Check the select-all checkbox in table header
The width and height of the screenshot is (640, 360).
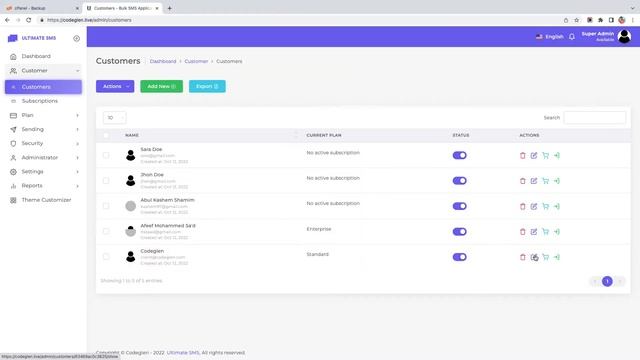(x=106, y=135)
